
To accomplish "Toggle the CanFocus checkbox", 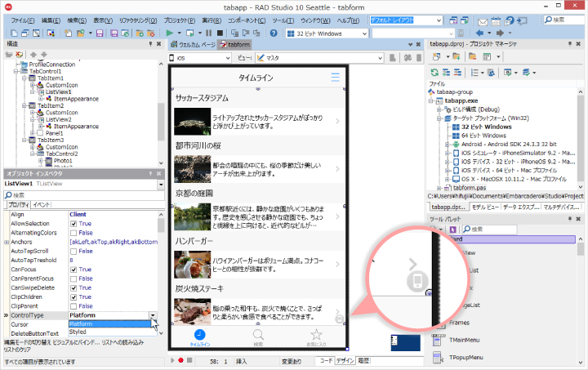I will click(73, 270).
